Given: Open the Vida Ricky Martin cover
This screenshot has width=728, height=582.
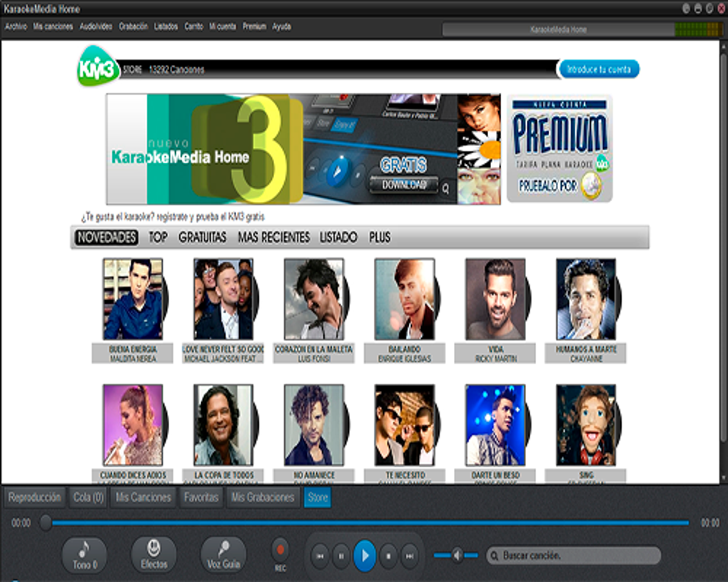Looking at the screenshot, I should 495,299.
